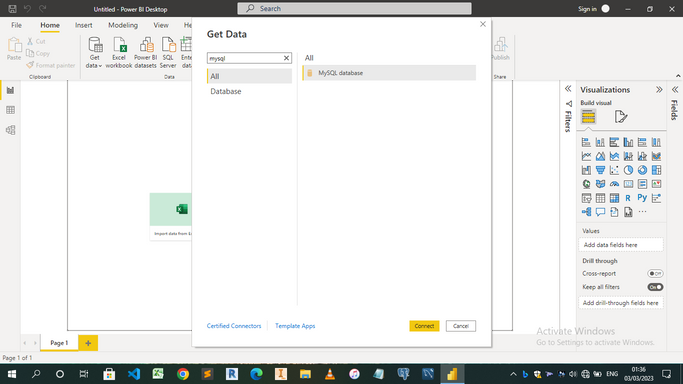Open Visual Studio Code from taskbar
This screenshot has height=384, width=683.
[134, 374]
